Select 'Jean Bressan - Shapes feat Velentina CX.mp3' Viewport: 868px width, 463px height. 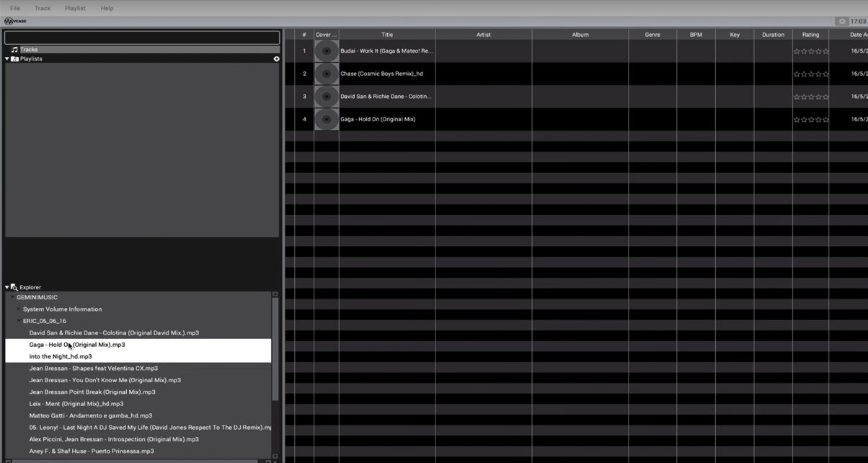click(x=94, y=368)
